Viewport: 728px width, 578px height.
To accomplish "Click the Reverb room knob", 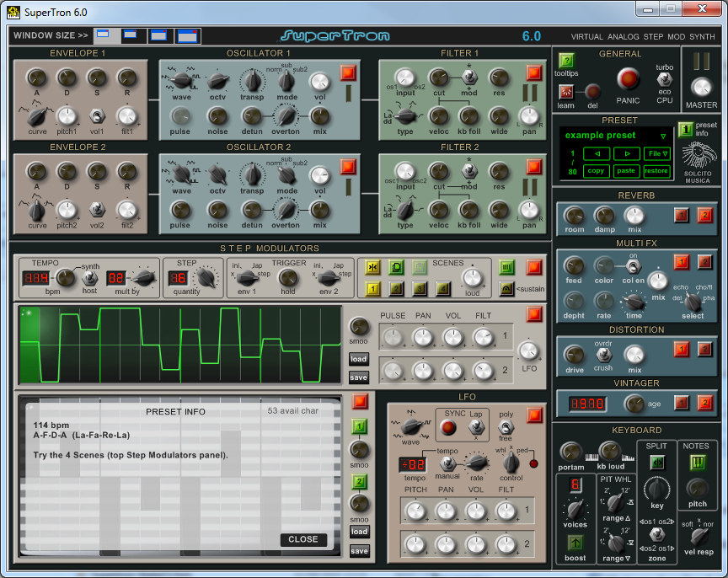I will coord(575,216).
